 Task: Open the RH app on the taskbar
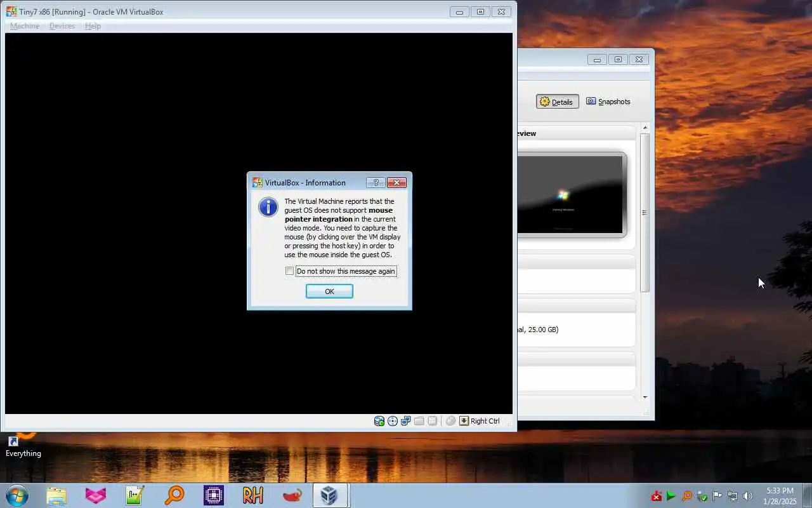252,495
